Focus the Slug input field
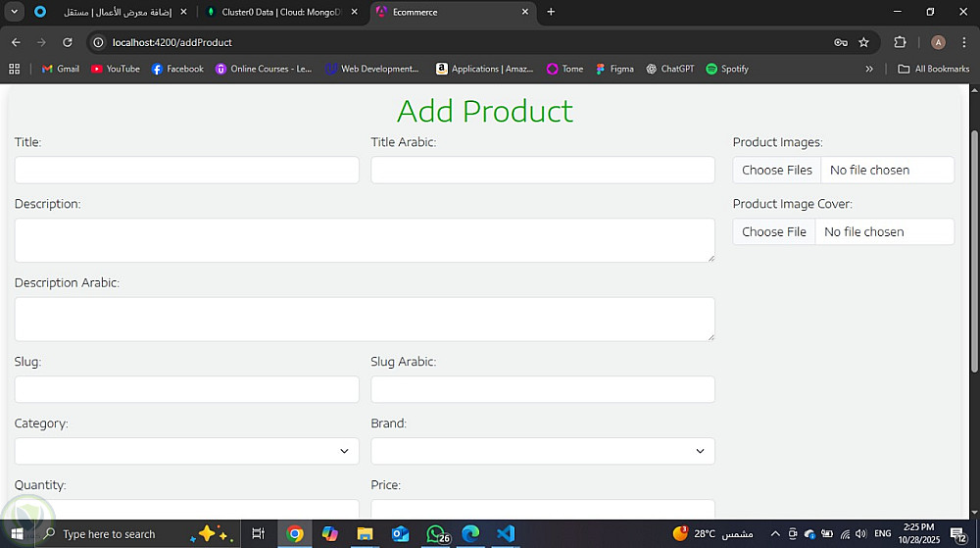 pyautogui.click(x=187, y=389)
